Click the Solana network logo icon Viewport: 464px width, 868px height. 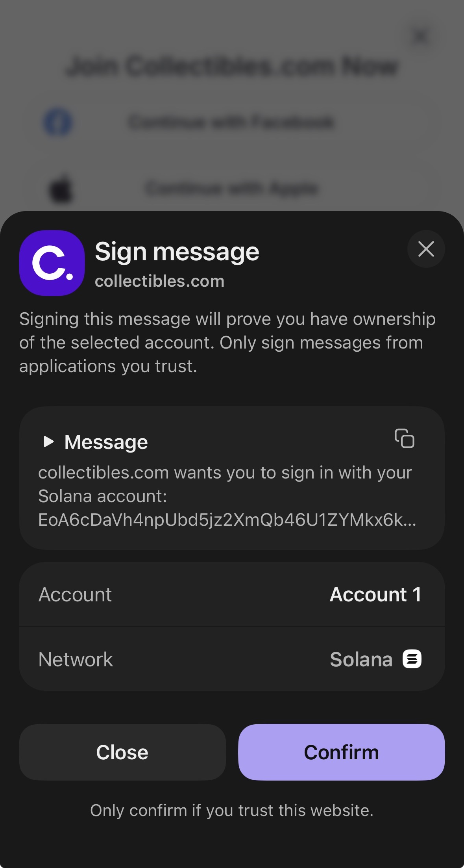point(412,659)
